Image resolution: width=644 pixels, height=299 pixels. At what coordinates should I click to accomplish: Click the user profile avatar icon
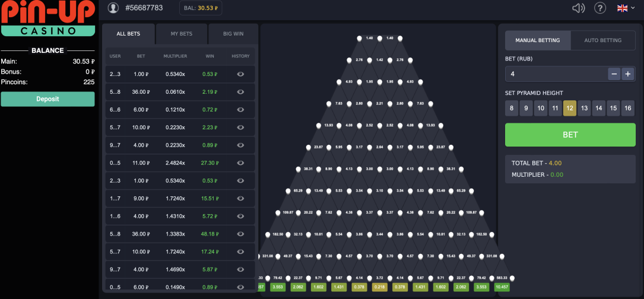[113, 8]
